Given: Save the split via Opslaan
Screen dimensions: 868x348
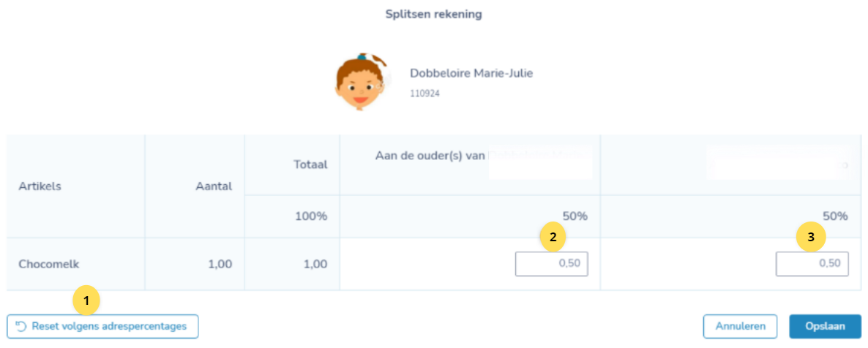Looking at the screenshot, I should pos(825,326).
